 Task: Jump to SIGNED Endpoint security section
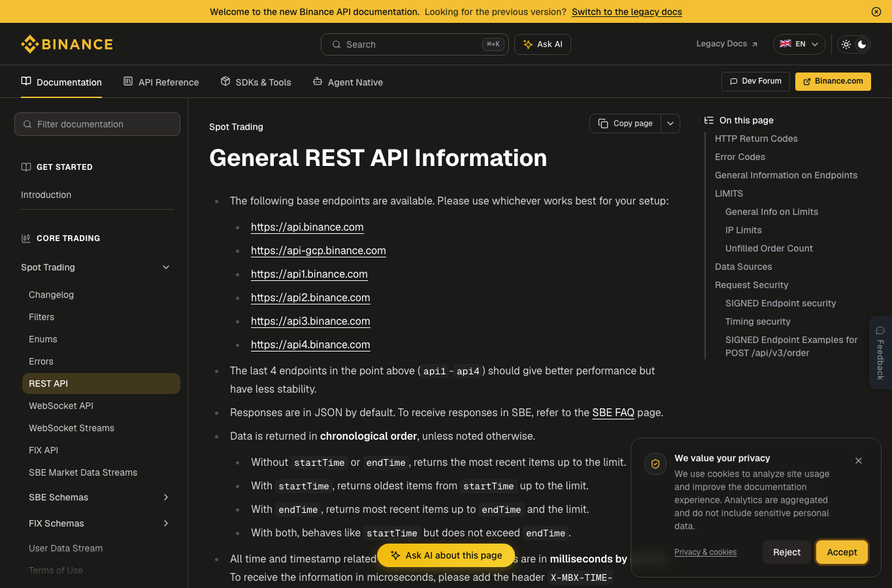pyautogui.click(x=781, y=303)
